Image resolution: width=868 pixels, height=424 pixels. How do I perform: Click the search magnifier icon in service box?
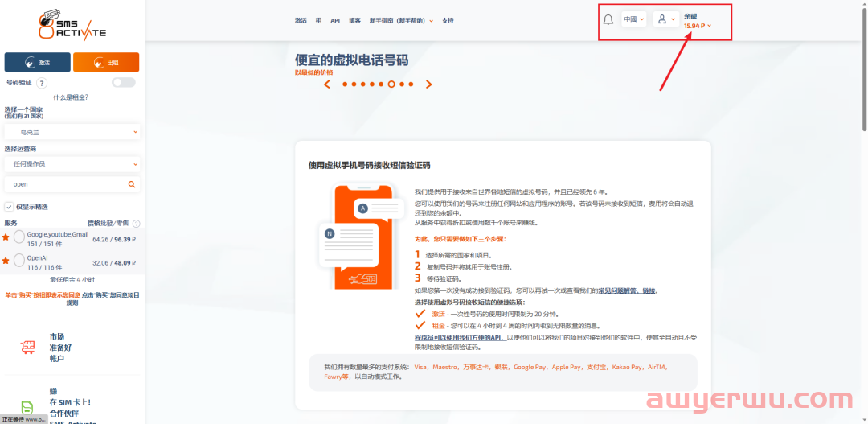(132, 184)
